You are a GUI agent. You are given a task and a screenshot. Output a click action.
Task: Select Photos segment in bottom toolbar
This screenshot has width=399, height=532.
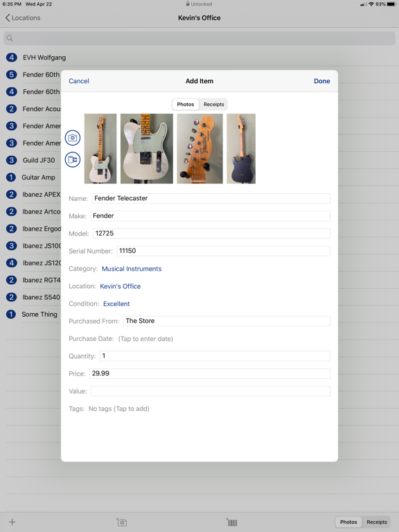[348, 522]
